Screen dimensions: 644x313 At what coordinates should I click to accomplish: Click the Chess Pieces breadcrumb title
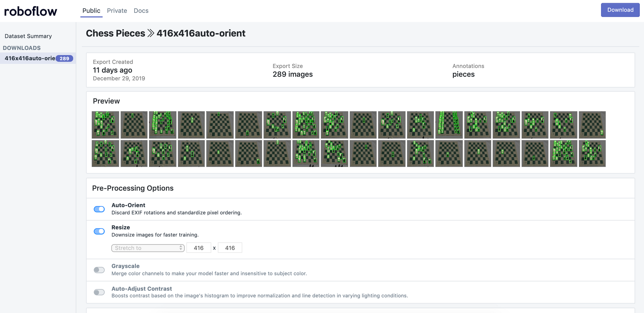tap(115, 33)
